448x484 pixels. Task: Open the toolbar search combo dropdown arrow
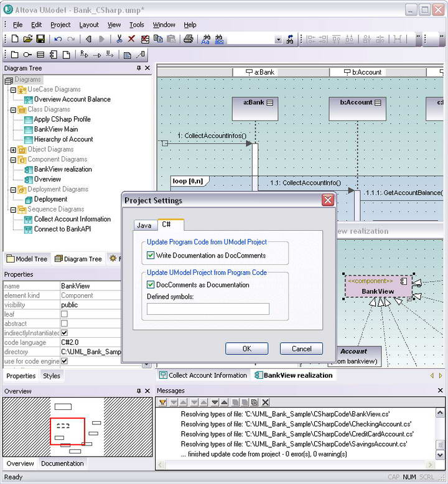pyautogui.click(x=278, y=40)
